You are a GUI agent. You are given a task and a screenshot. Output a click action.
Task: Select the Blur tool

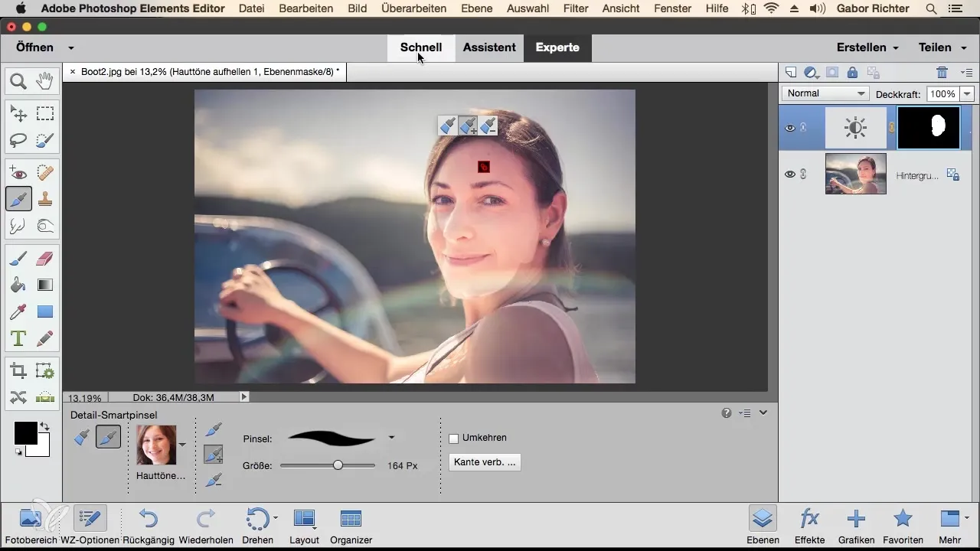click(18, 226)
